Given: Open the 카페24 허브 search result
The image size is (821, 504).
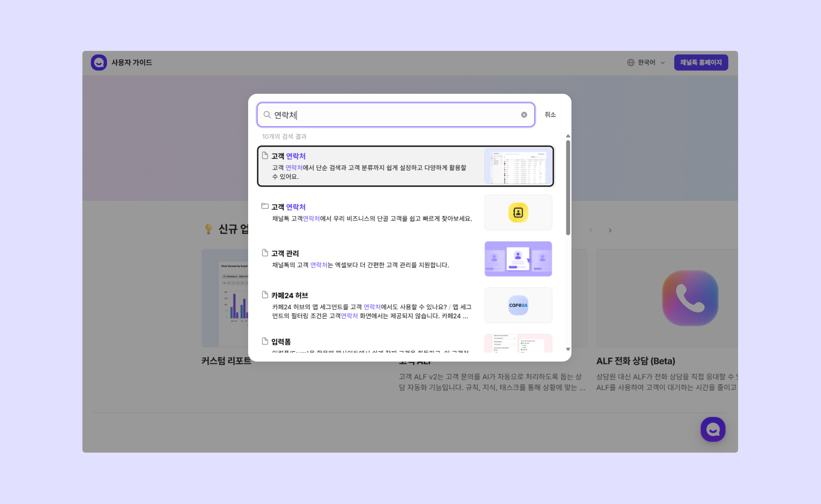Looking at the screenshot, I should [x=367, y=305].
